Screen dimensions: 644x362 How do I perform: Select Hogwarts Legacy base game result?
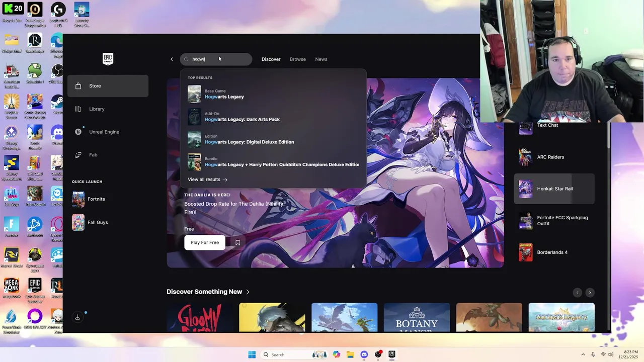(273, 94)
